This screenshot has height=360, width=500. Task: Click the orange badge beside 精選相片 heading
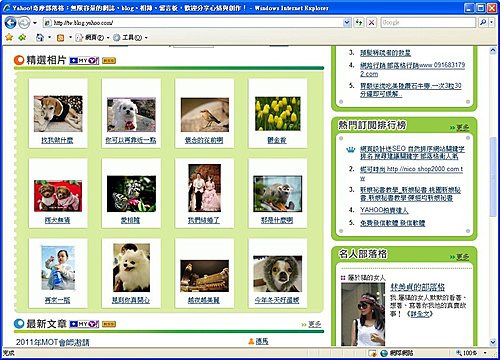pos(109,61)
